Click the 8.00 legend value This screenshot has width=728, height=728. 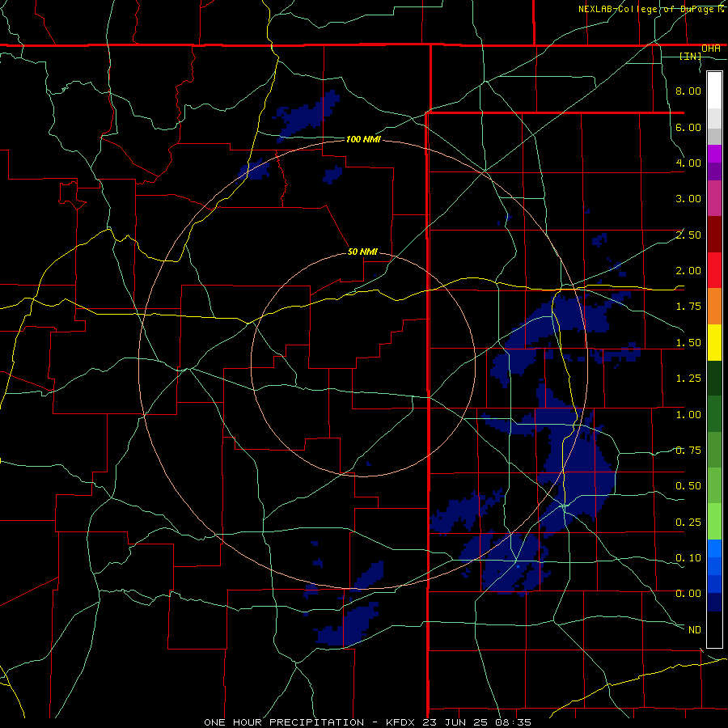click(688, 91)
